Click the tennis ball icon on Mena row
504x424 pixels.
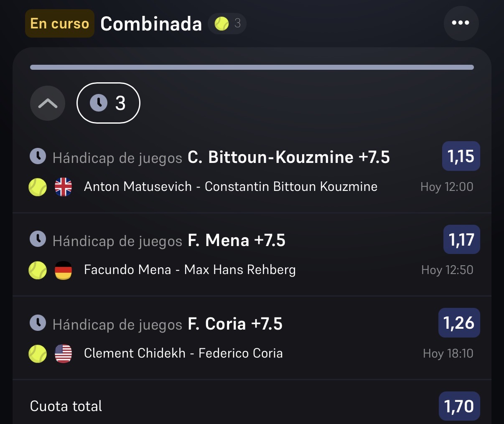point(38,270)
